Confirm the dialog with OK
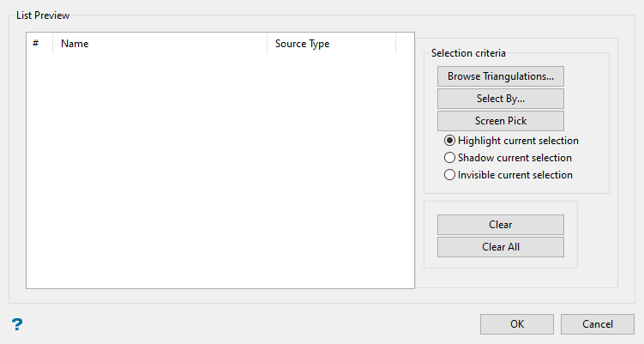This screenshot has width=644, height=344. click(x=516, y=324)
